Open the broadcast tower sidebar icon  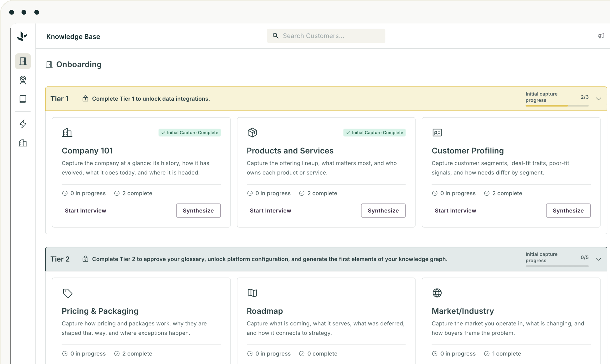[x=23, y=80]
